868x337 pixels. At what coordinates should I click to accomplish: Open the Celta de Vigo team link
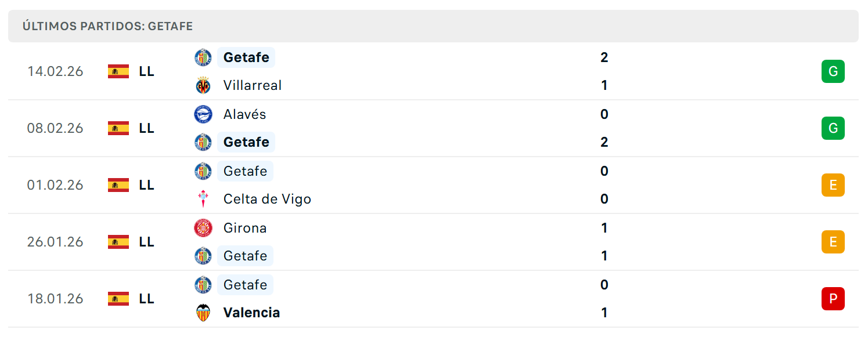coord(268,199)
